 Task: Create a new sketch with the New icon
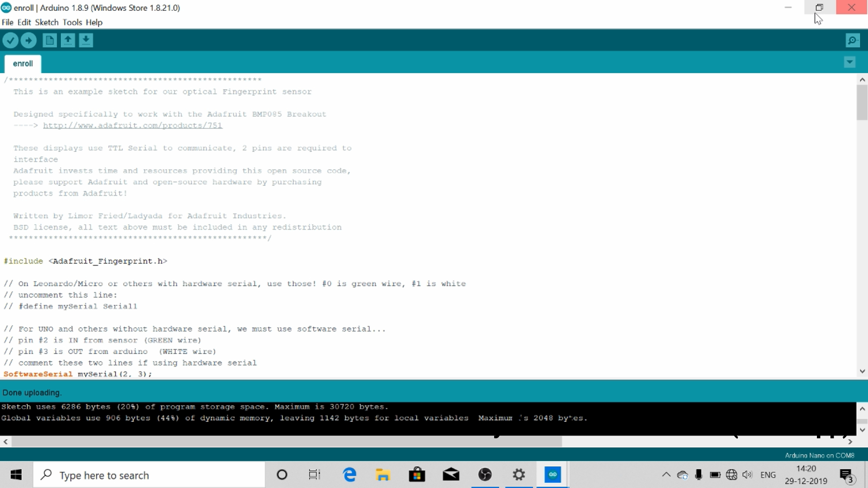pyautogui.click(x=50, y=41)
